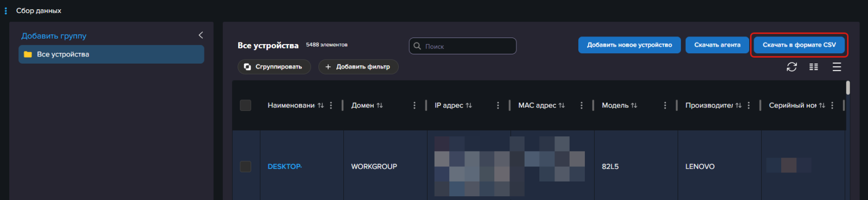Tick the DESKTOP row checkbox
The image size is (868, 200).
pos(246,166)
